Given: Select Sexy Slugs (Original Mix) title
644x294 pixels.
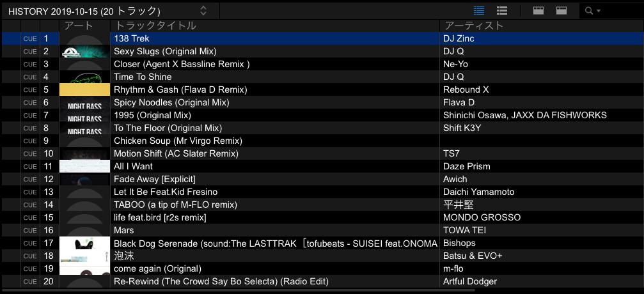Looking at the screenshot, I should [165, 51].
